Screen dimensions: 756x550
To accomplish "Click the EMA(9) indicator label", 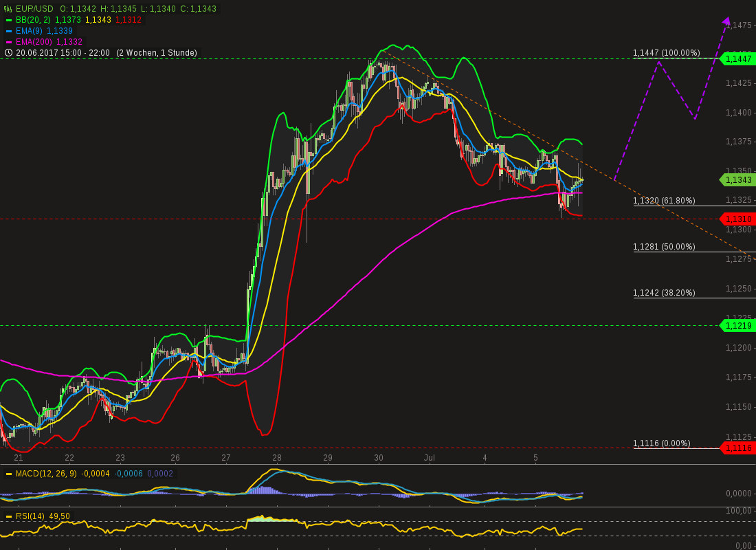I will 29,31.
